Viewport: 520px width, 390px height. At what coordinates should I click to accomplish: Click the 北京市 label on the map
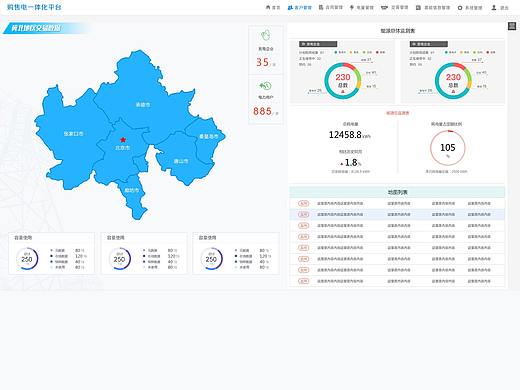[x=122, y=148]
